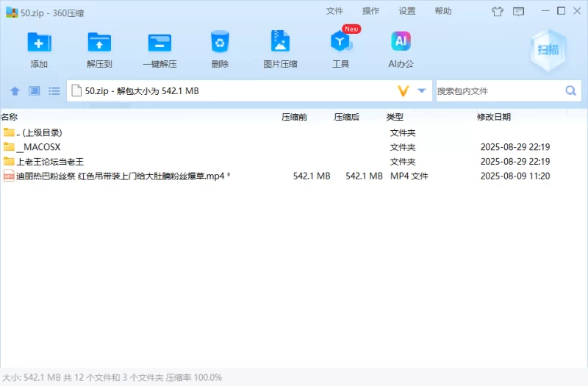Sort by the 修改日期 column header
Image resolution: width=588 pixels, height=386 pixels.
click(x=494, y=117)
